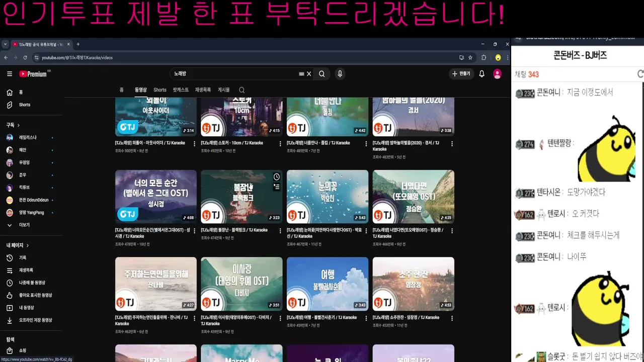Viewport: 644px width, 362px height.
Task: Open options menu for 너의모든순간 성시경 video
Action: 195,231
